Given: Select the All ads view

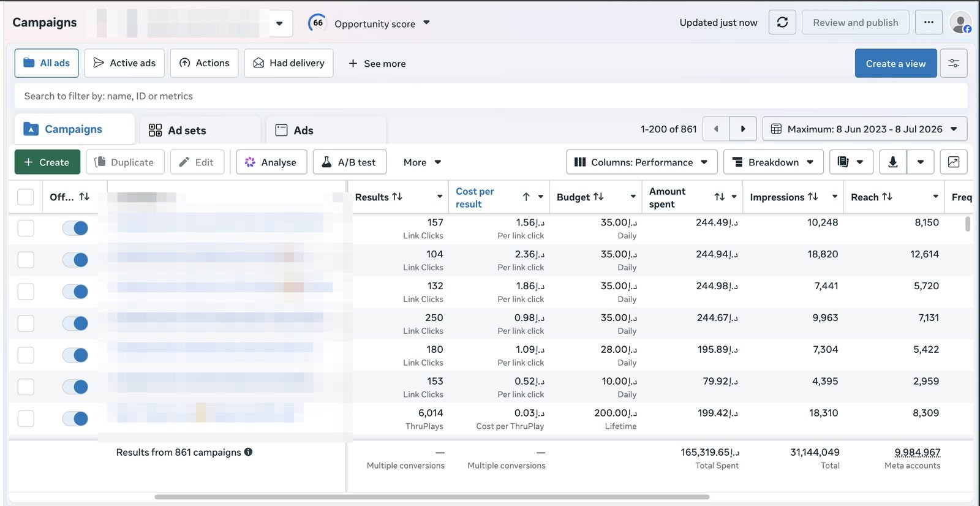Looking at the screenshot, I should pos(47,63).
